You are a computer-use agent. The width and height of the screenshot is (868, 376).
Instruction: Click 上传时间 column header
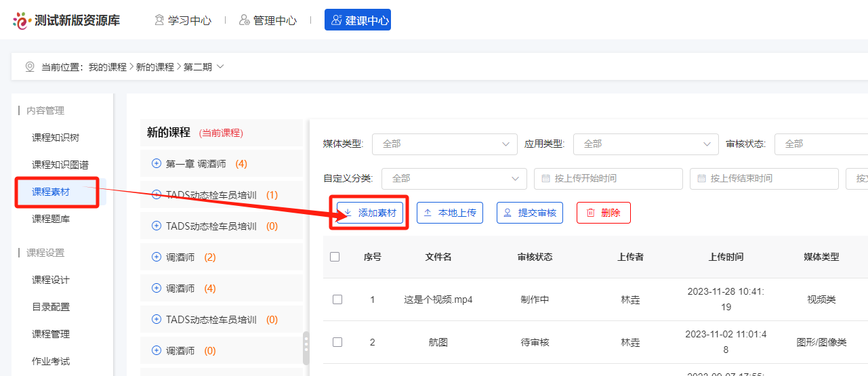[726, 257]
